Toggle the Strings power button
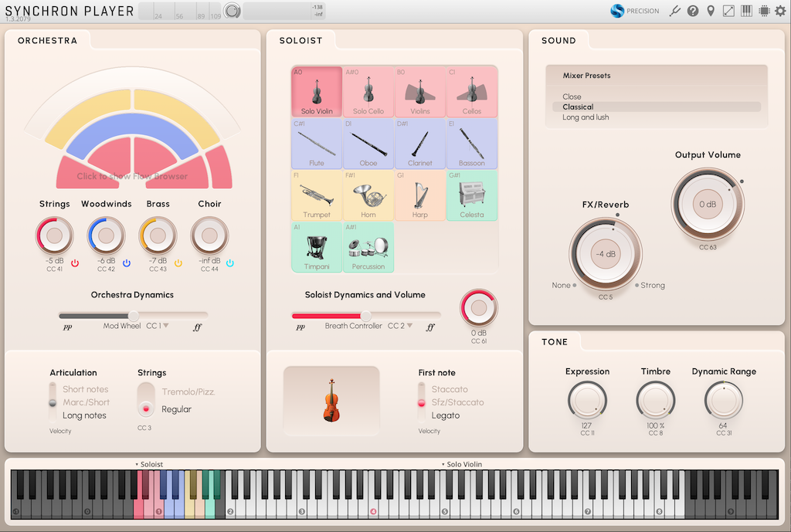This screenshot has width=791, height=532. [x=75, y=263]
